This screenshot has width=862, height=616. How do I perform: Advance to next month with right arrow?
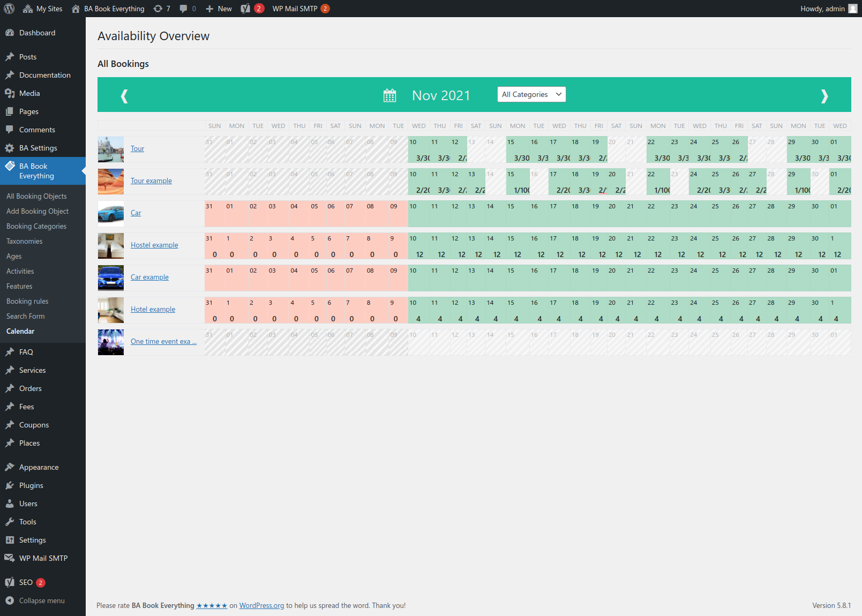tap(824, 96)
